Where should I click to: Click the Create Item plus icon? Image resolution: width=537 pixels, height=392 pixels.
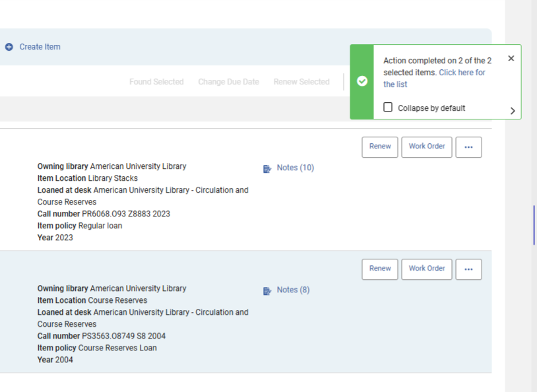tap(9, 47)
